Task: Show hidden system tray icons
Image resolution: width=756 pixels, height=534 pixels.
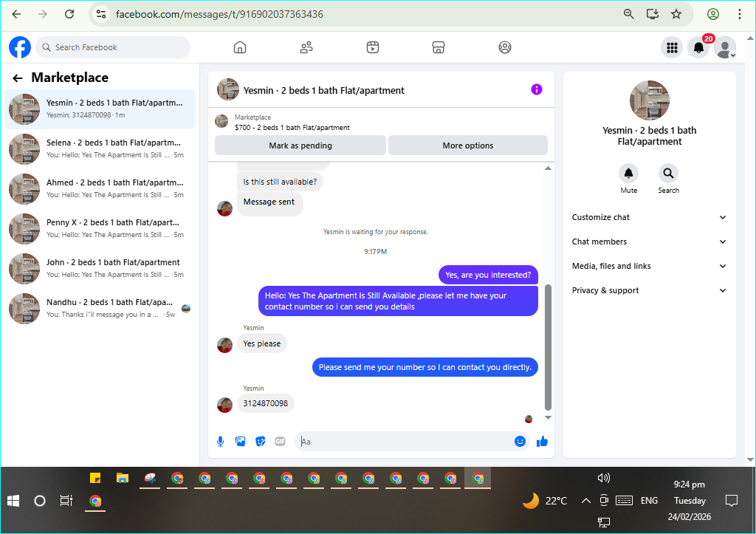Action: point(585,501)
